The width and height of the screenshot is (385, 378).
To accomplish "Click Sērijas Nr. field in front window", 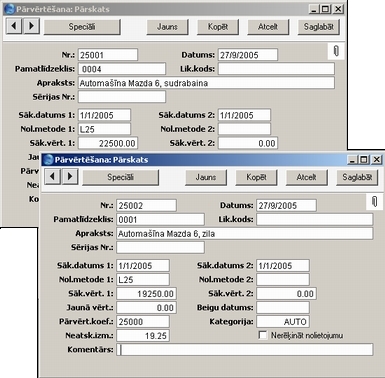I will tap(160, 247).
